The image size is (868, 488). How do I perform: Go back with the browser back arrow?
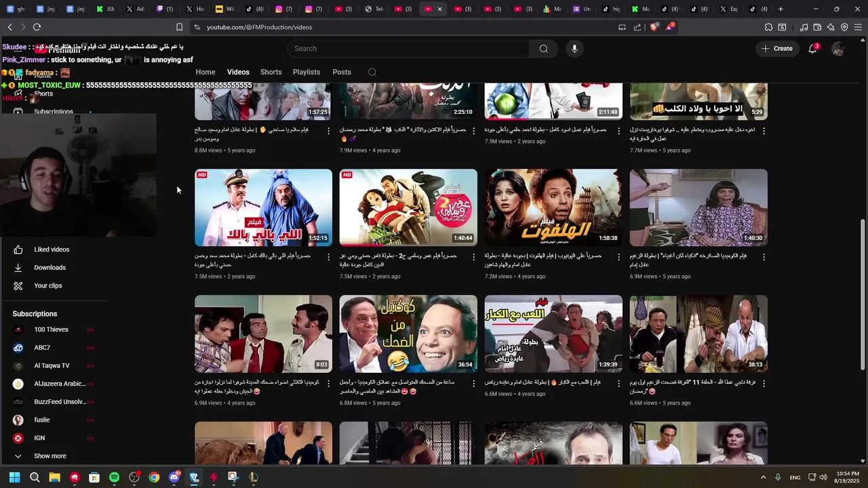[9, 27]
